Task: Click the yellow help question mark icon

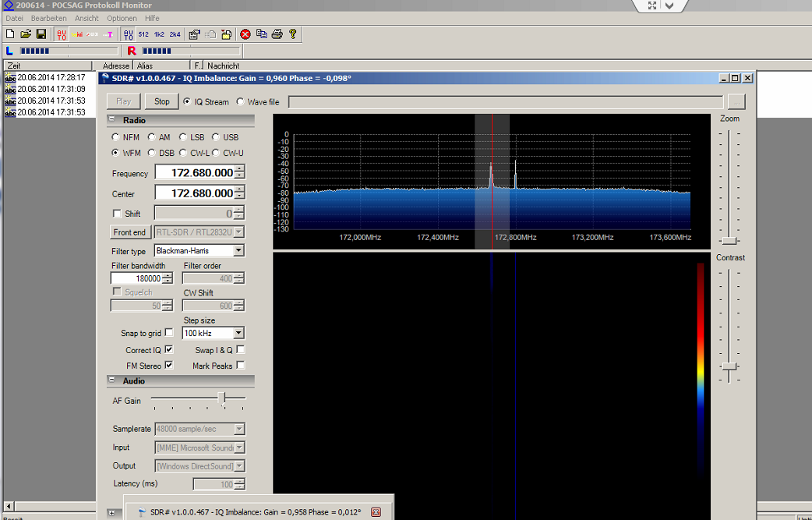Action: click(x=293, y=34)
